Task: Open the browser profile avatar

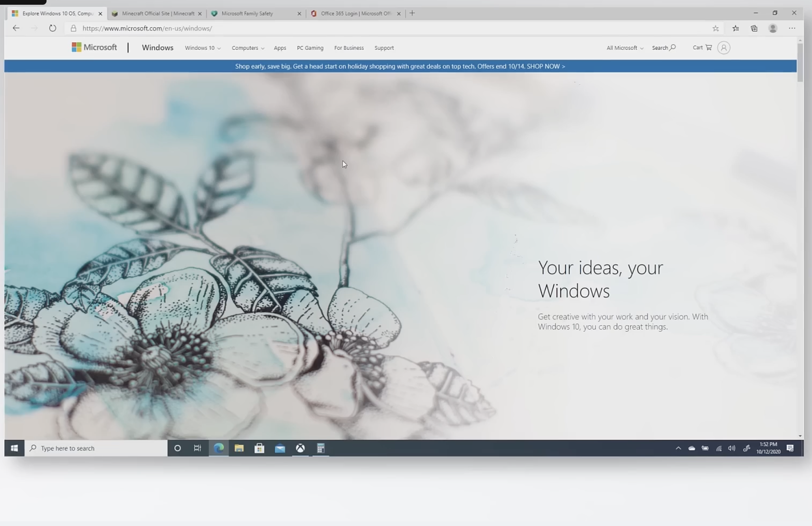Action: tap(773, 28)
